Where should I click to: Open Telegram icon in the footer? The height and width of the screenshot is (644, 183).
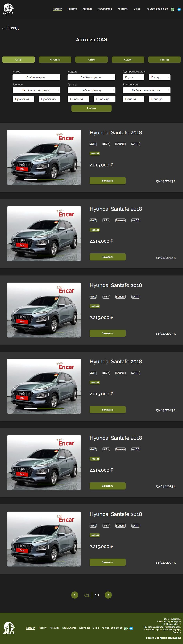[x=131, y=628]
